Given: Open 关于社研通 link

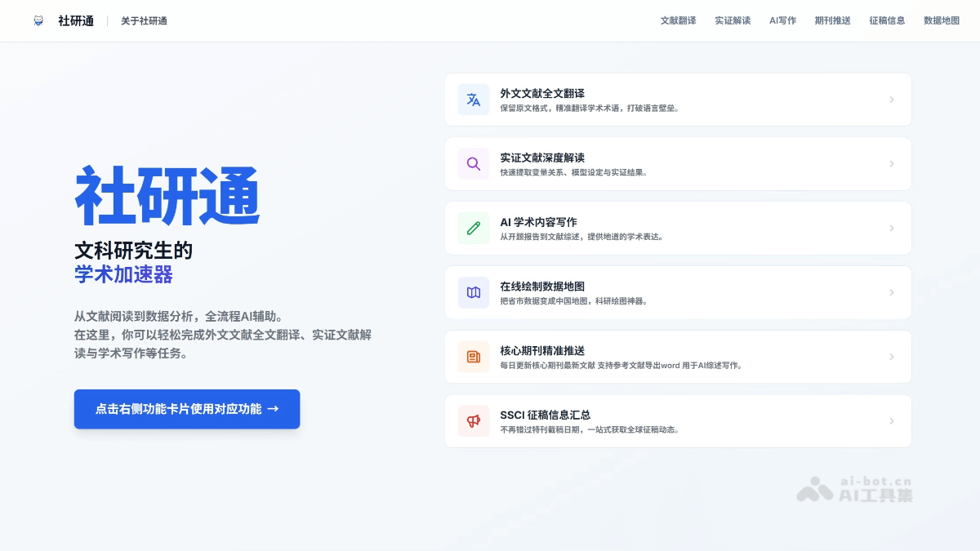Looking at the screenshot, I should [143, 21].
